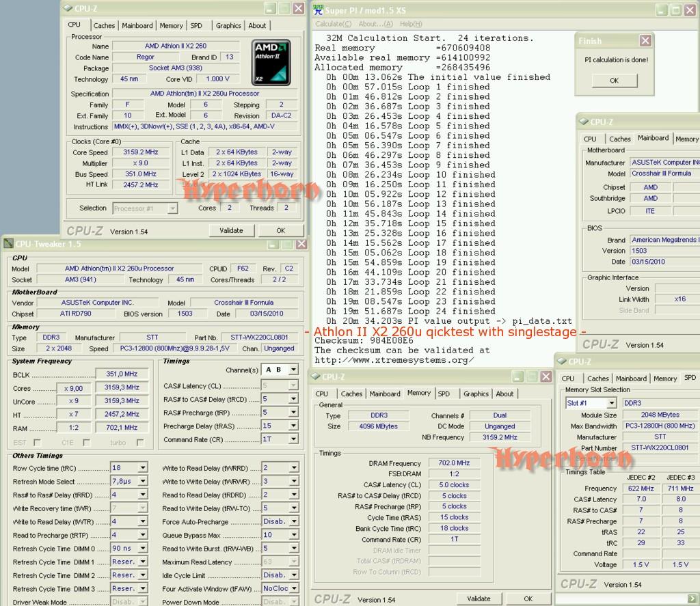Open Write to Read Delay (tWRRD) dropdown
Viewport: 700px width, 606px height.
click(293, 468)
